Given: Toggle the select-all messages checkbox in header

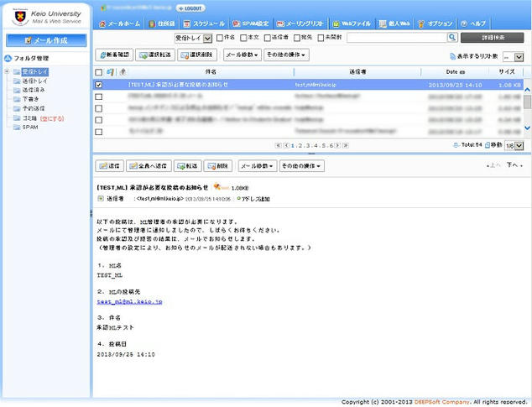Looking at the screenshot, I should (x=99, y=72).
